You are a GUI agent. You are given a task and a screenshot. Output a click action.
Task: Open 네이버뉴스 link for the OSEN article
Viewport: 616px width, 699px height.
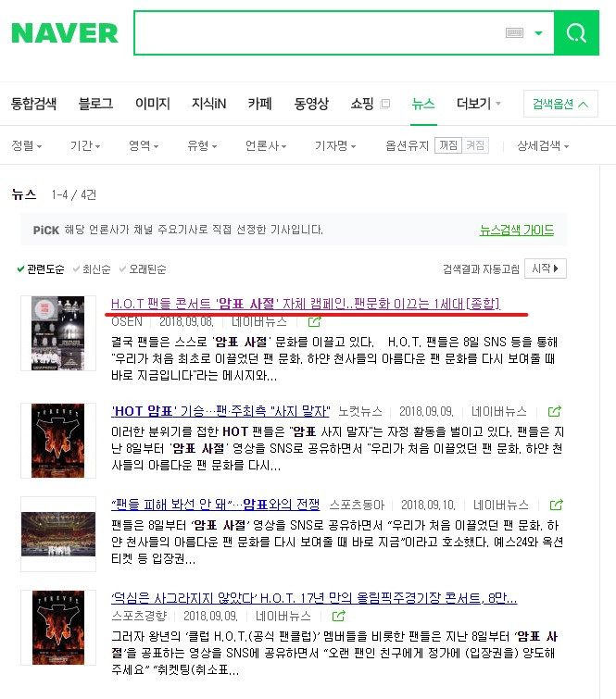point(259,321)
